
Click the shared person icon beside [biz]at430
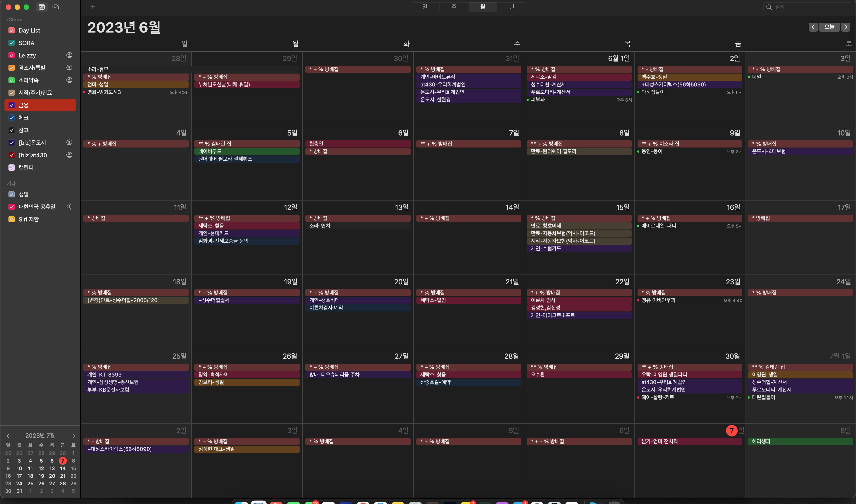69,155
